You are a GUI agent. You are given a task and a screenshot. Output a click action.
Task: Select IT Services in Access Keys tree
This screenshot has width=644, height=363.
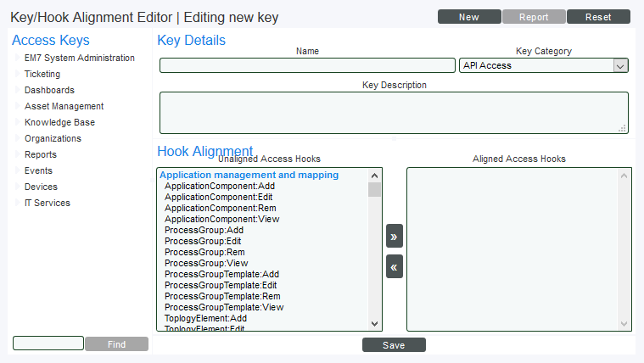[48, 203]
